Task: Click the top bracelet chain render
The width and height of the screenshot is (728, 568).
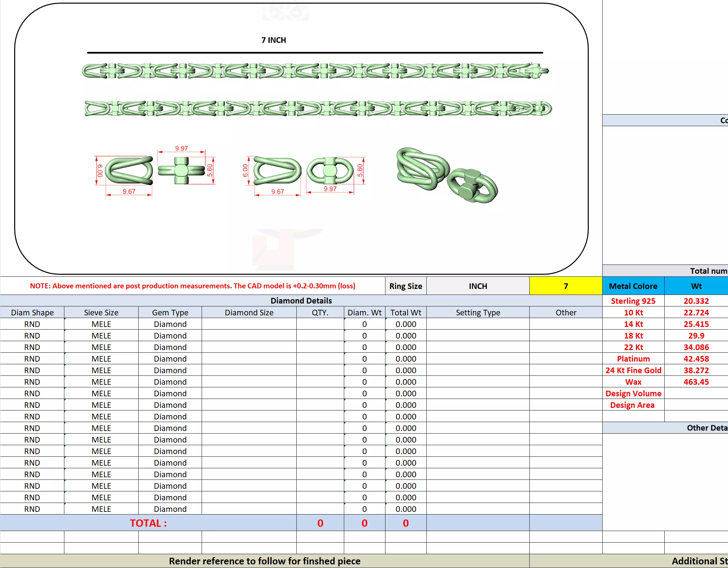Action: click(315, 71)
